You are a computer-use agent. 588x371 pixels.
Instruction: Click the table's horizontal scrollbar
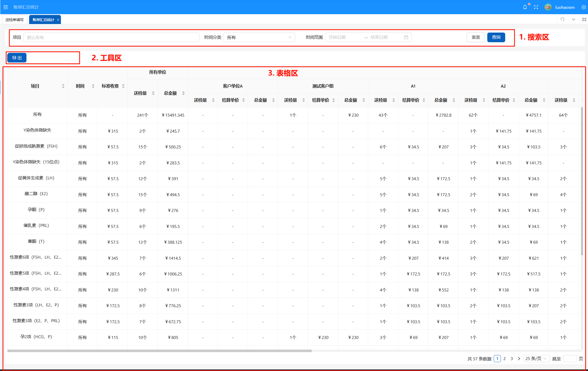(159, 351)
